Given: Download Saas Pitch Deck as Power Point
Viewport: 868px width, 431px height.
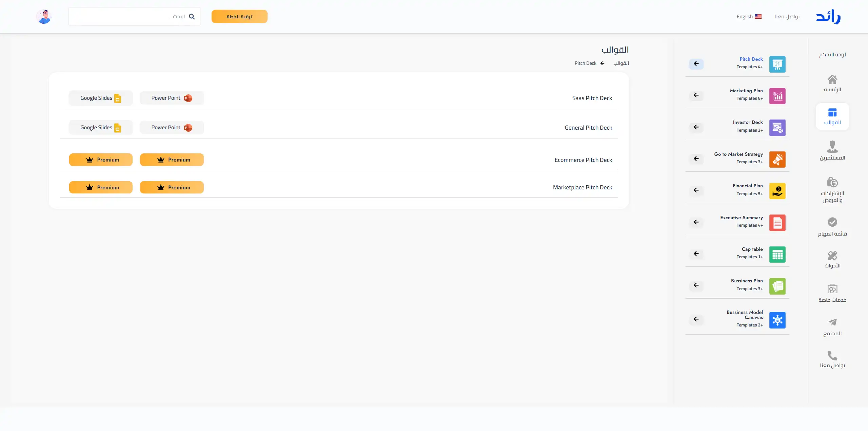Looking at the screenshot, I should pos(172,98).
